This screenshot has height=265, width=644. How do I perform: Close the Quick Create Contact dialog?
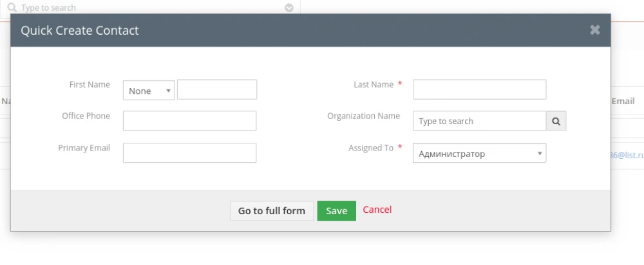pos(595,30)
